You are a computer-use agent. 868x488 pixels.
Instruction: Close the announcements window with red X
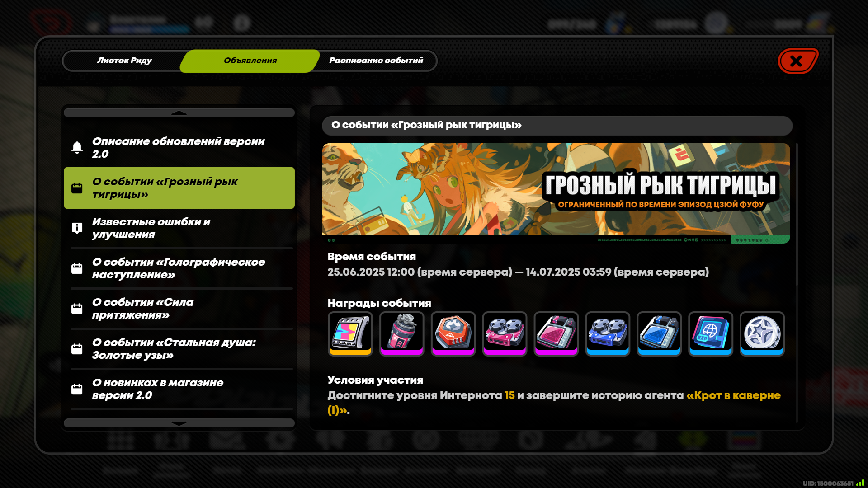797,61
